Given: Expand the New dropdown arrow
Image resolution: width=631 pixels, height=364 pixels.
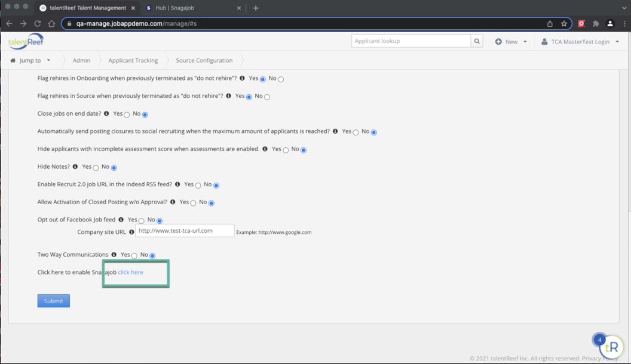Looking at the screenshot, I should [x=523, y=41].
